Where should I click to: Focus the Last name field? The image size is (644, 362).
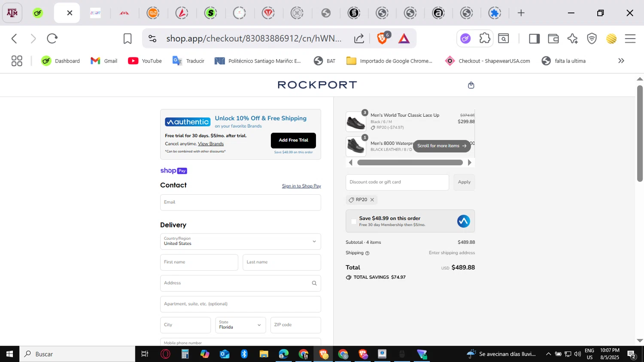(282, 262)
